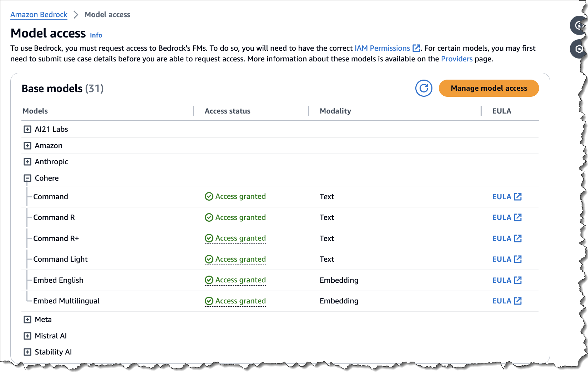Click the Base models (31) heading
This screenshot has width=588, height=372.
63,89
